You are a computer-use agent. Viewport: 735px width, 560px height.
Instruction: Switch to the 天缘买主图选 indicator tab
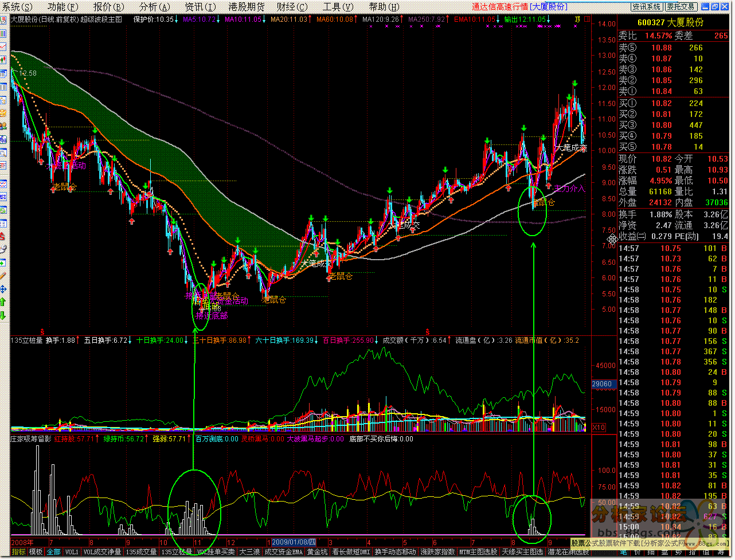point(523,552)
